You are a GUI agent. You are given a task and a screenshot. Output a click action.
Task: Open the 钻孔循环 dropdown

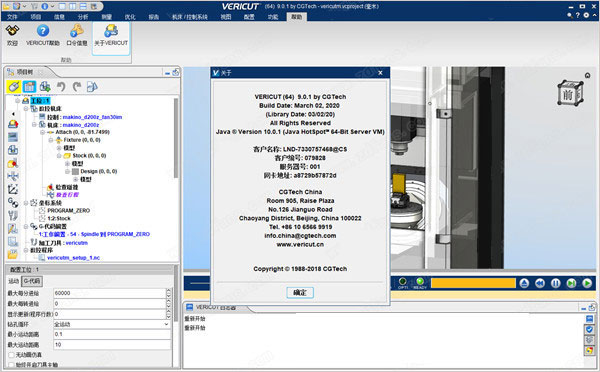click(x=112, y=324)
